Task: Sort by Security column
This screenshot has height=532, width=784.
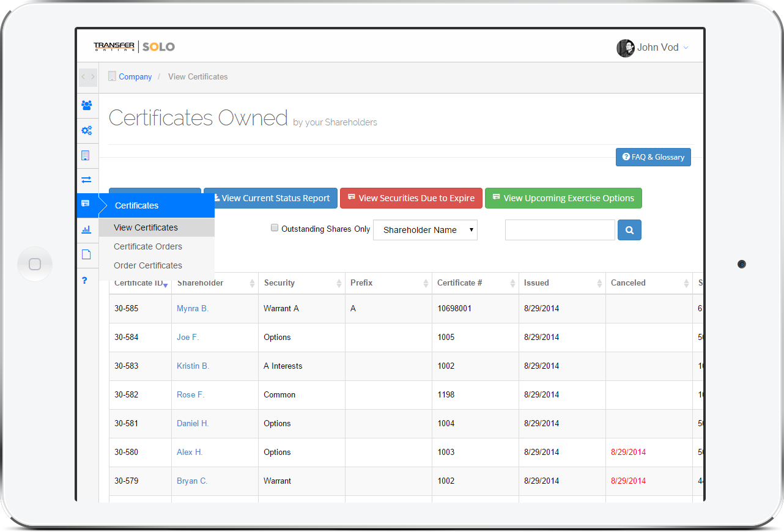Action: coord(301,283)
